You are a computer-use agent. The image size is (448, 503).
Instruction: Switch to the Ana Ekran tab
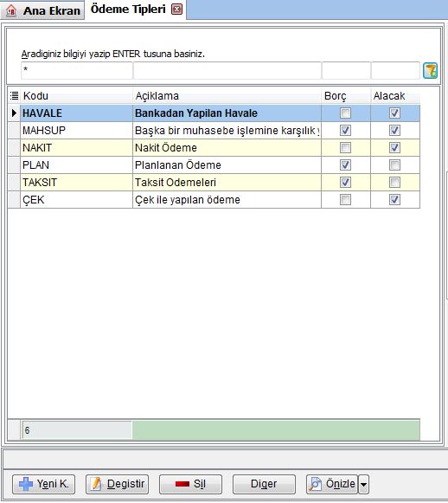pyautogui.click(x=42, y=10)
